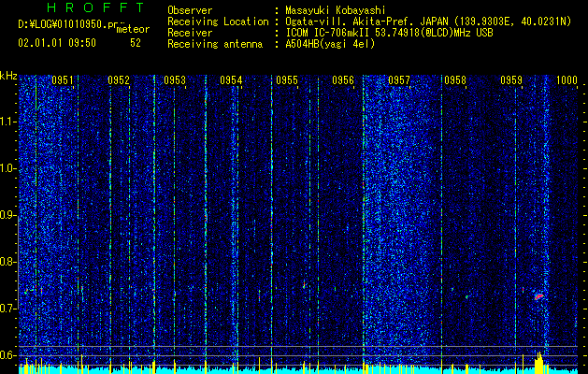
Task: Click the 0951 time marker
Action: click(x=63, y=80)
